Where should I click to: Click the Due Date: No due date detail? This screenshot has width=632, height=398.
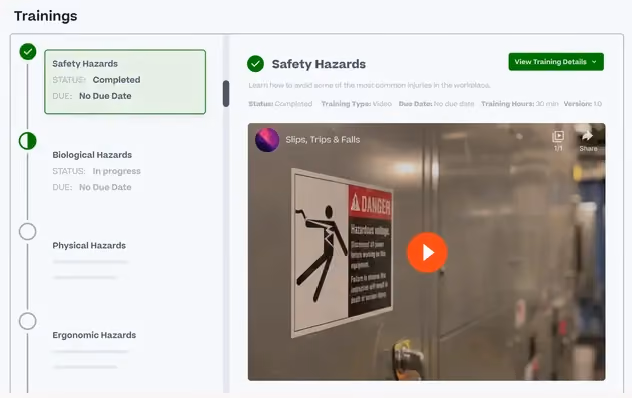point(436,104)
